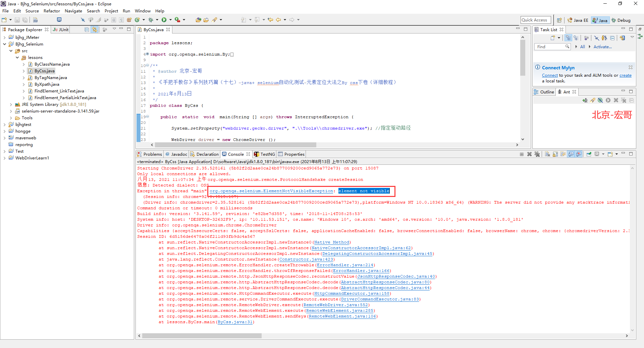Toggle Link with Editor in Package Explorer
The width and height of the screenshot is (644, 348).
pyautogui.click(x=95, y=29)
